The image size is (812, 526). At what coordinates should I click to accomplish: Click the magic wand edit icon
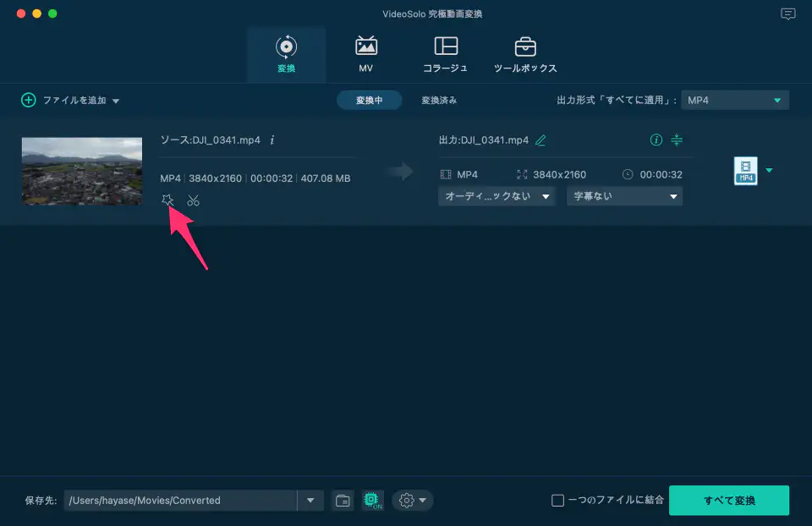pos(167,200)
